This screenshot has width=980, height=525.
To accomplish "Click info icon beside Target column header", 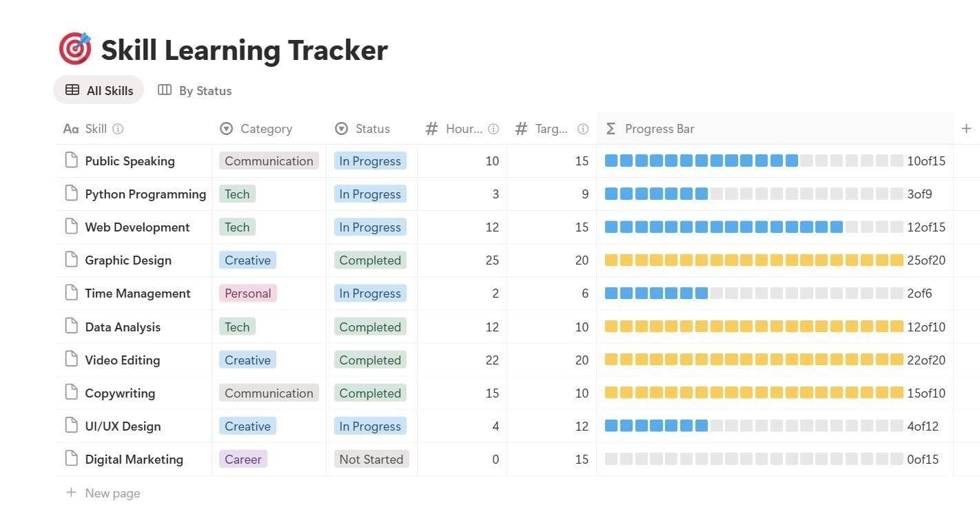I will coord(583,129).
